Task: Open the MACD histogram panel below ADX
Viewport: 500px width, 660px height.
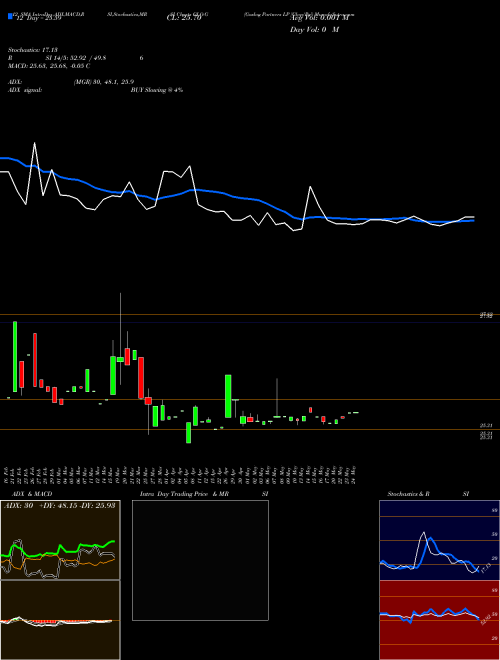Action: pos(60,620)
